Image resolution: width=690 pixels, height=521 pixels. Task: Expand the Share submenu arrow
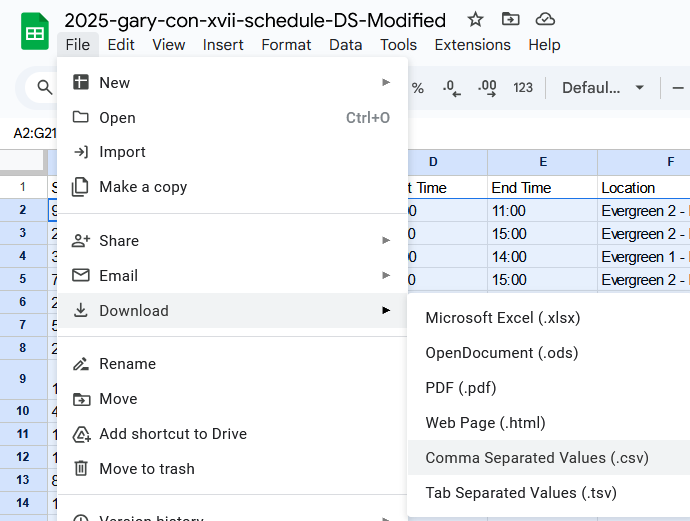pyautogui.click(x=386, y=240)
